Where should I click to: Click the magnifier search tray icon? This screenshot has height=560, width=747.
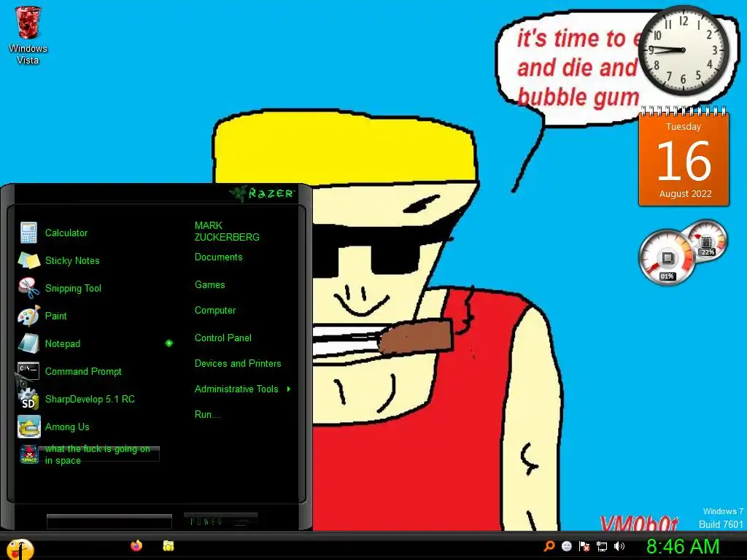[549, 546]
